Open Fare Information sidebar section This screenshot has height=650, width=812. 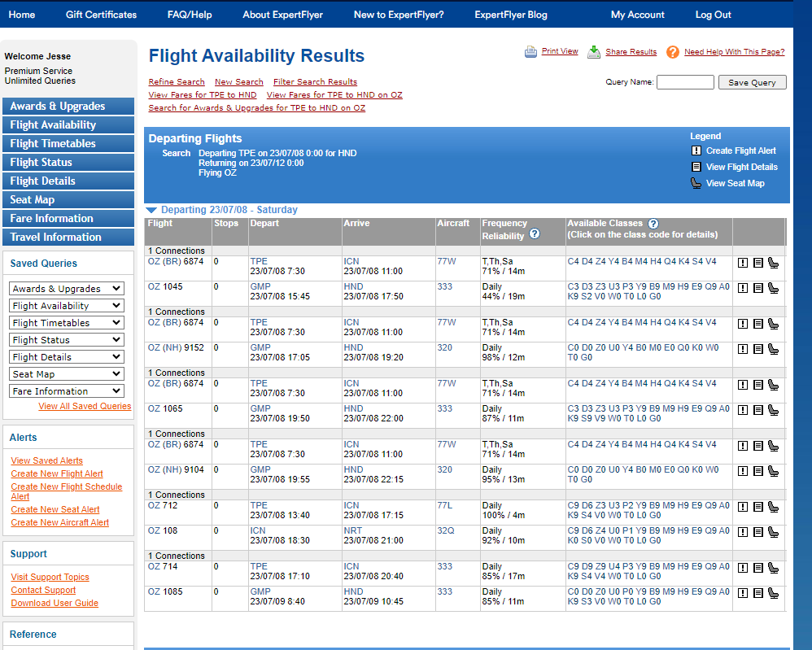68,218
